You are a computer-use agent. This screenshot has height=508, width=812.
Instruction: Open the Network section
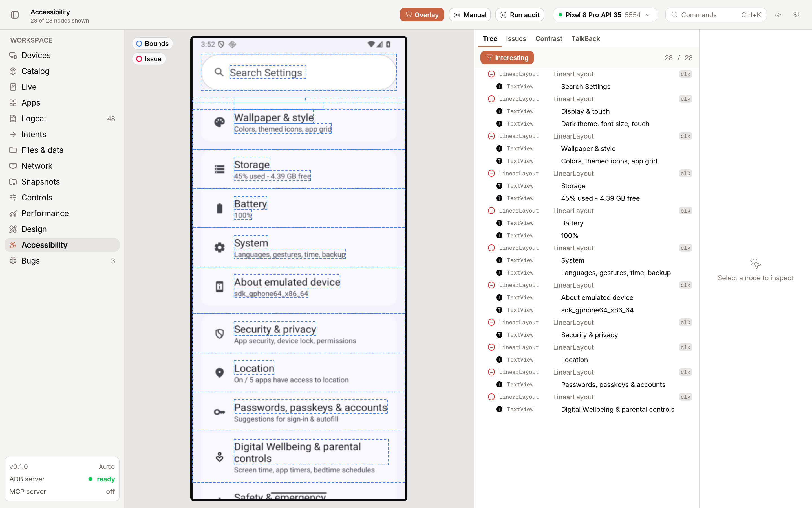[62, 166]
